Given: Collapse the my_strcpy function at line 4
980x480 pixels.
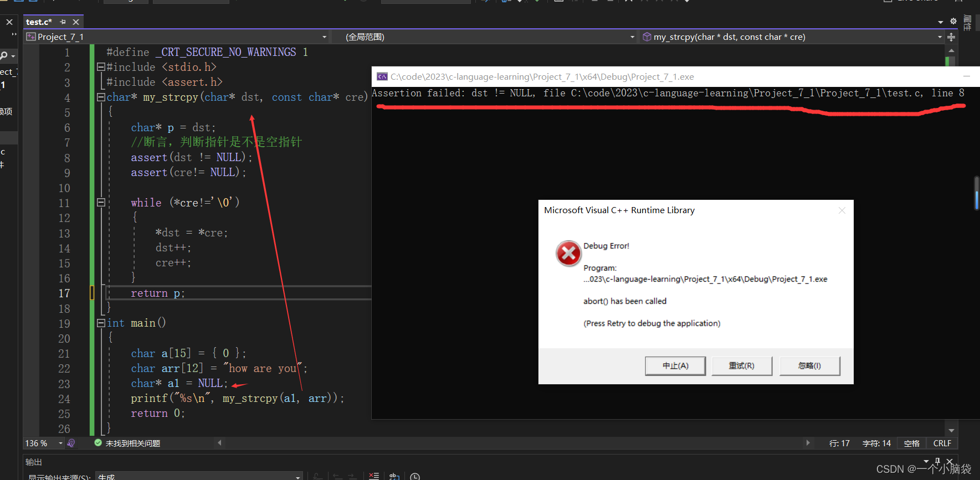Looking at the screenshot, I should (101, 97).
